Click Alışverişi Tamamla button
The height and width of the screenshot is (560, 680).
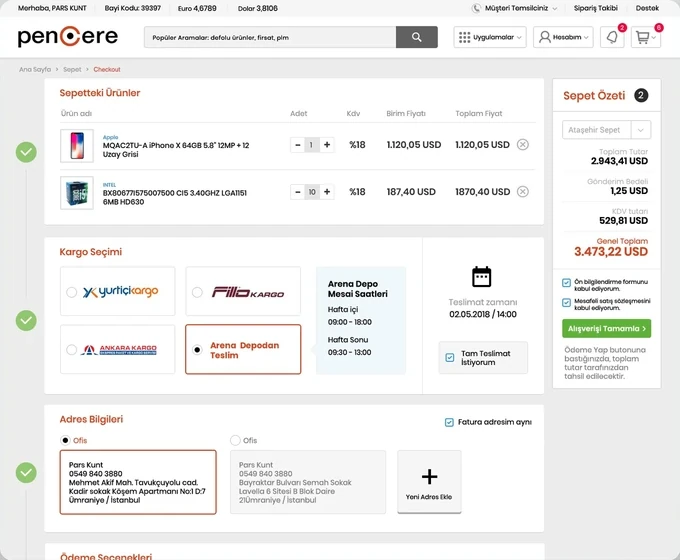click(606, 328)
